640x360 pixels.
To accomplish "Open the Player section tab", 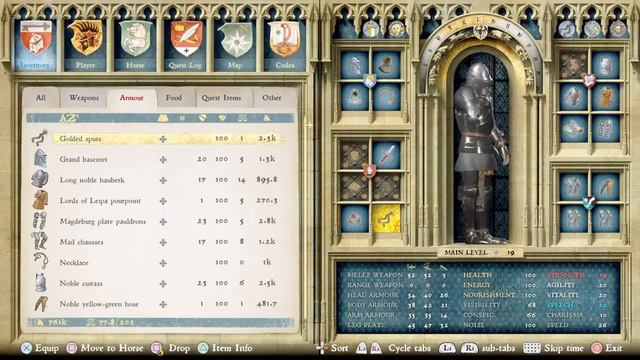I will 85,45.
